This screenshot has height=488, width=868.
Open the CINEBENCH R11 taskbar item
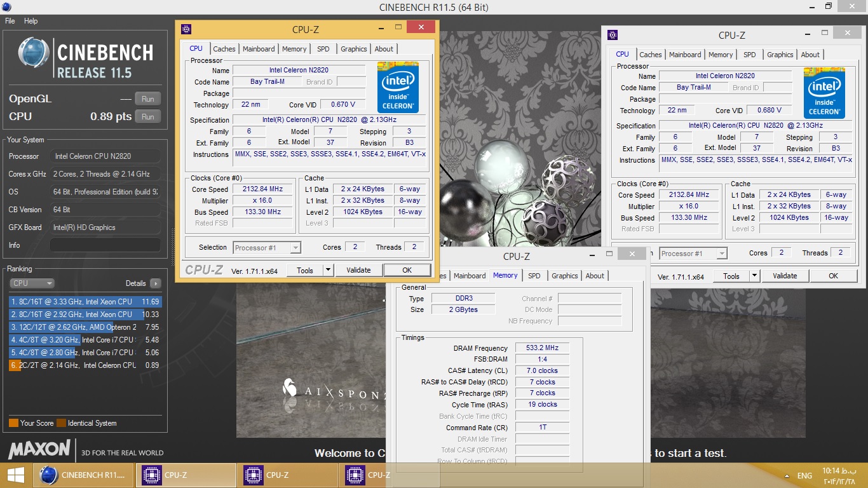(85, 475)
